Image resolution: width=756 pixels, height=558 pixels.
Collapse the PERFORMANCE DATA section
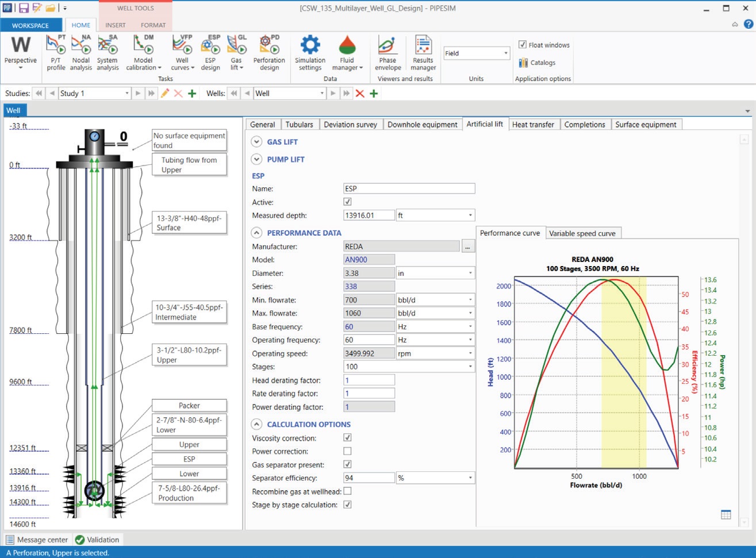pos(256,233)
